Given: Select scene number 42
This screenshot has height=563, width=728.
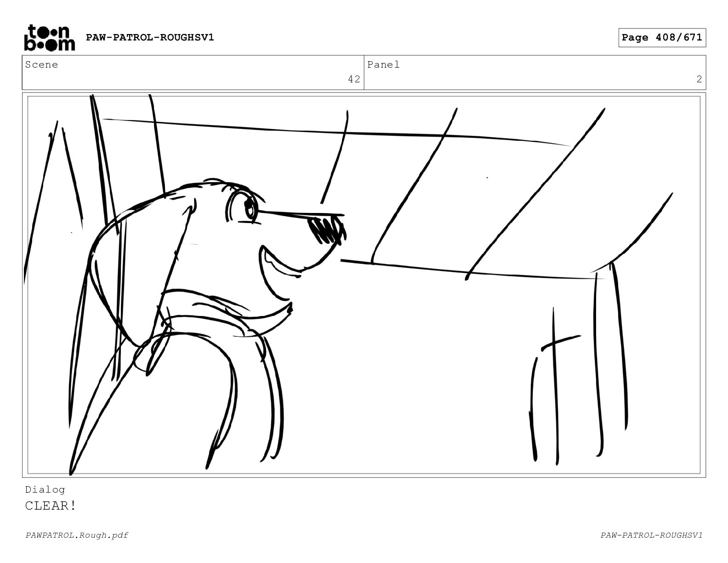Looking at the screenshot, I should (x=354, y=80).
